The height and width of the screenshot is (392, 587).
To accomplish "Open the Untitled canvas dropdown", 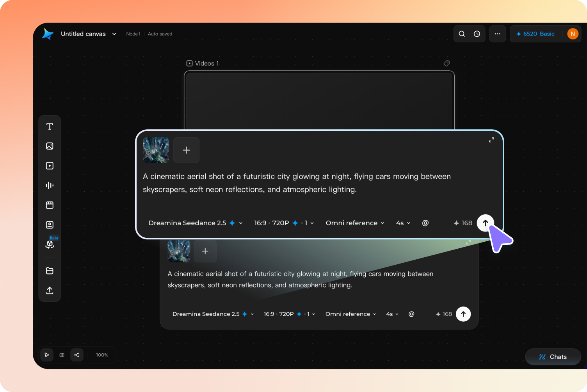I will 89,34.
